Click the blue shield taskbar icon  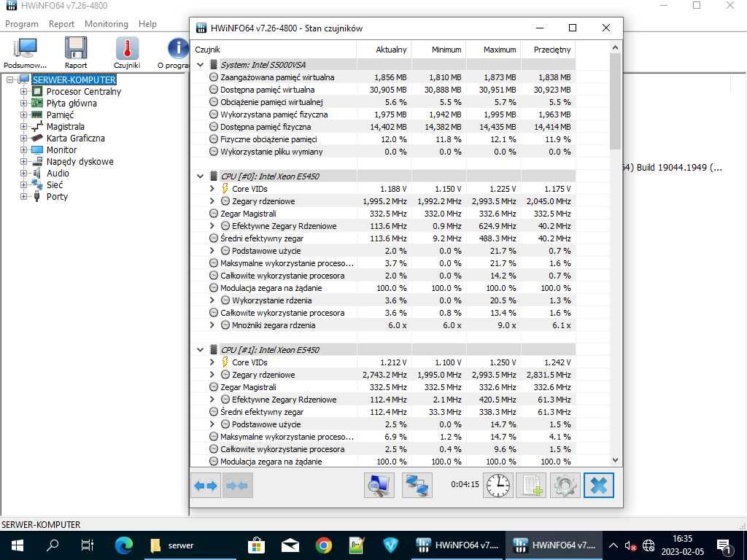click(391, 545)
